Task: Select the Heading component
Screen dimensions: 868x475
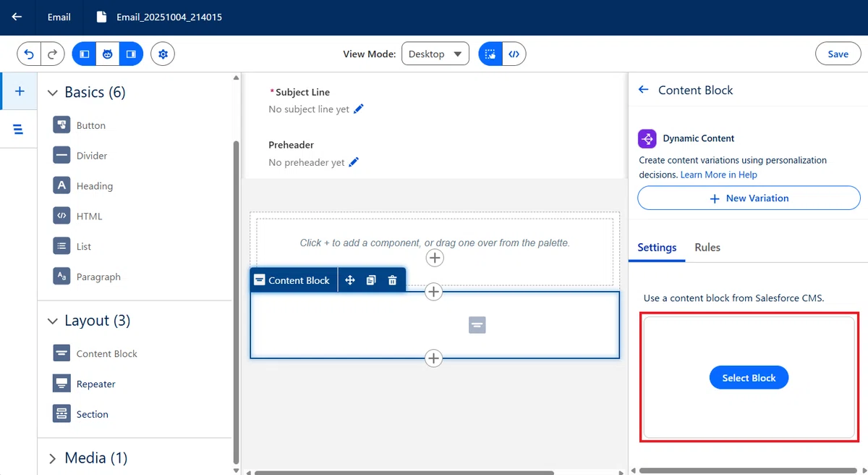Action: click(x=83, y=186)
